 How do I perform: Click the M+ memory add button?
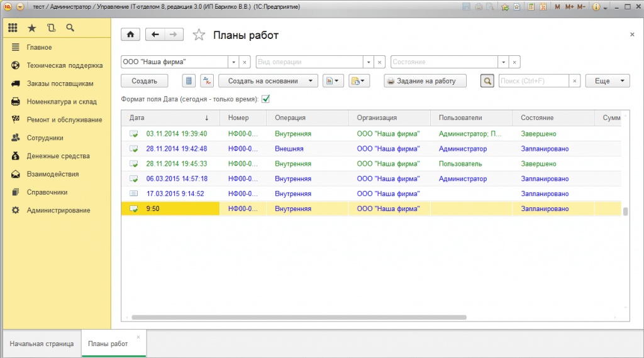click(569, 6)
